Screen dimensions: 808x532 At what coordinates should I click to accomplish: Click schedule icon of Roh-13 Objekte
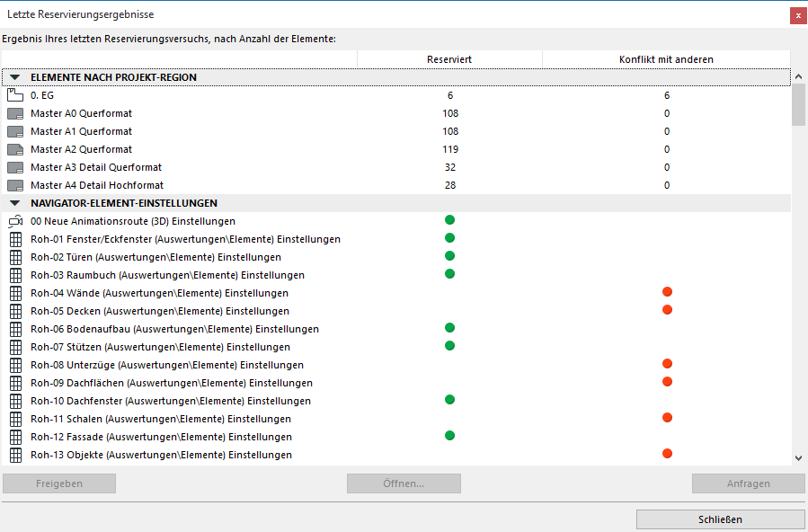pyautogui.click(x=16, y=456)
